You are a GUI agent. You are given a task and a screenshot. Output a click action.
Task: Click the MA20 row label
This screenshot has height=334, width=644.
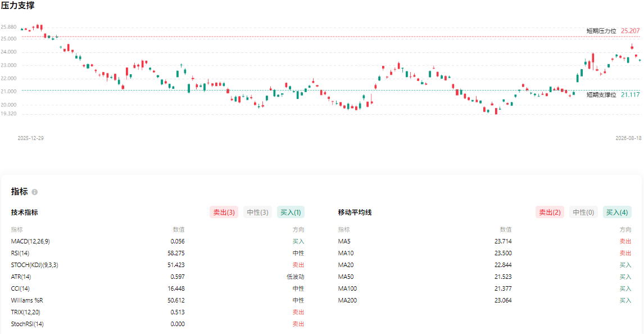(346, 265)
